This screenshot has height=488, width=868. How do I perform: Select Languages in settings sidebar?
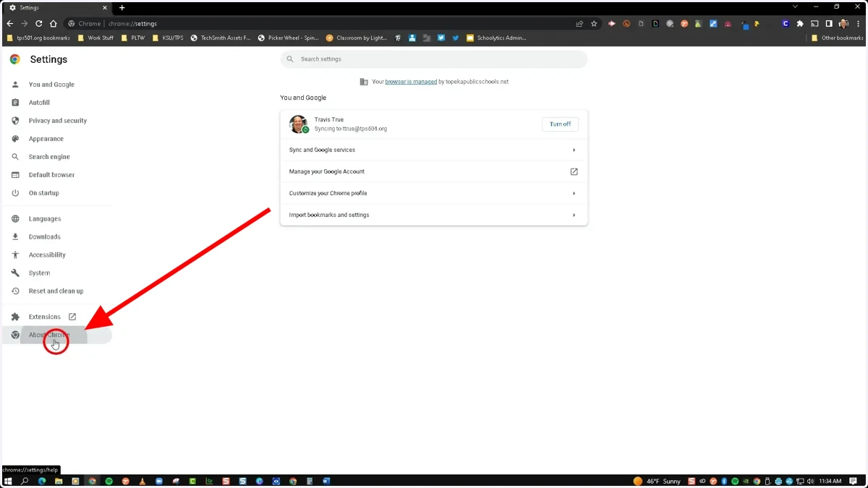44,219
